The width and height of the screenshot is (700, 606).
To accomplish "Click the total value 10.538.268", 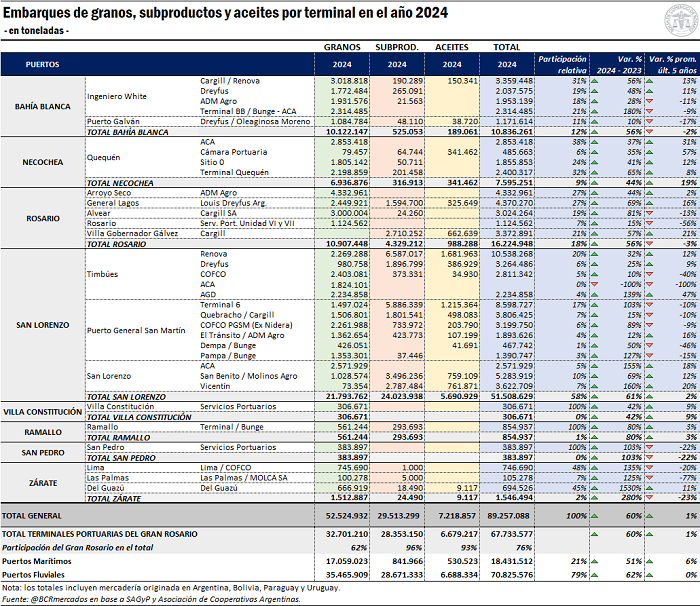I will [512, 254].
